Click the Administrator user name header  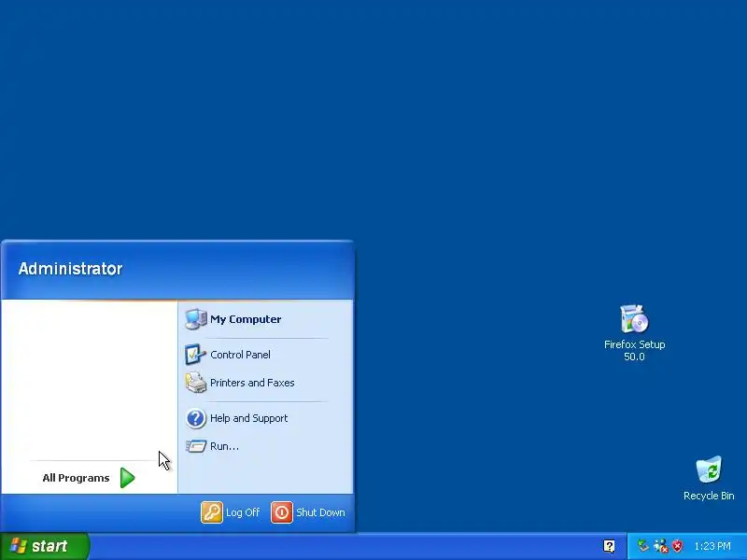(x=71, y=269)
